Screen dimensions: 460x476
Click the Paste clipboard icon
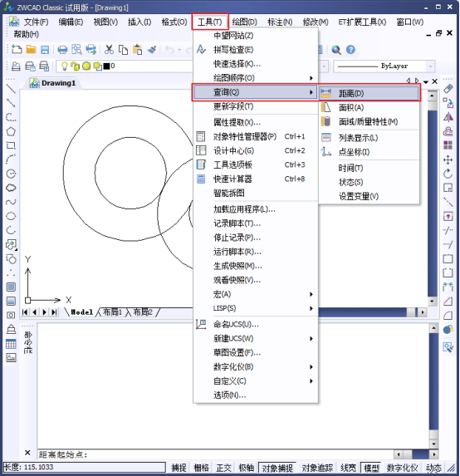(138, 50)
